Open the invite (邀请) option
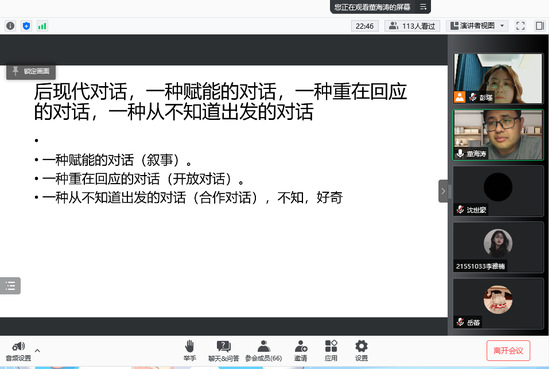This screenshot has width=549, height=369. (301, 350)
